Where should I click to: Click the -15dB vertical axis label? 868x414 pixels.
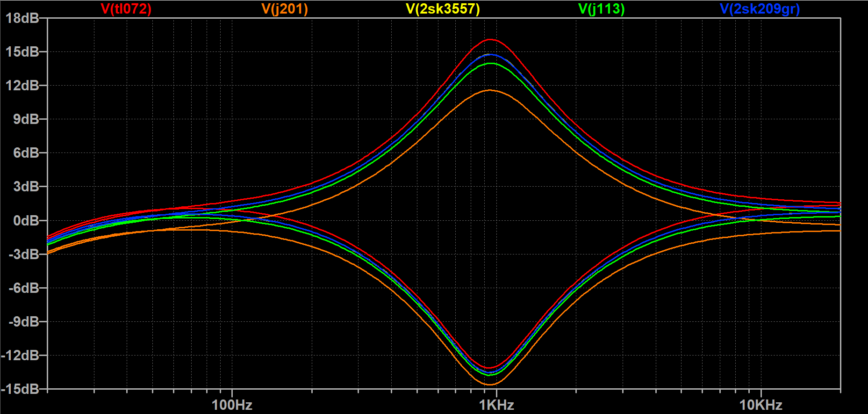(x=20, y=389)
